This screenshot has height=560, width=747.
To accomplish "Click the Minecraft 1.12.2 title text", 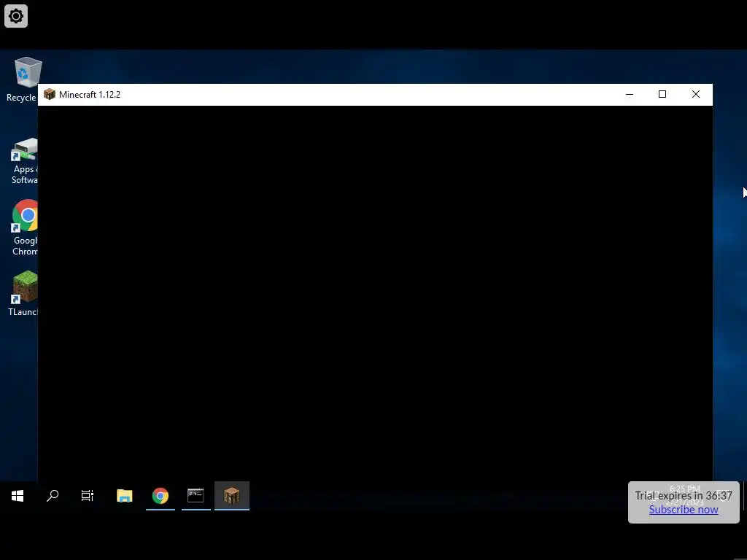I will [90, 95].
